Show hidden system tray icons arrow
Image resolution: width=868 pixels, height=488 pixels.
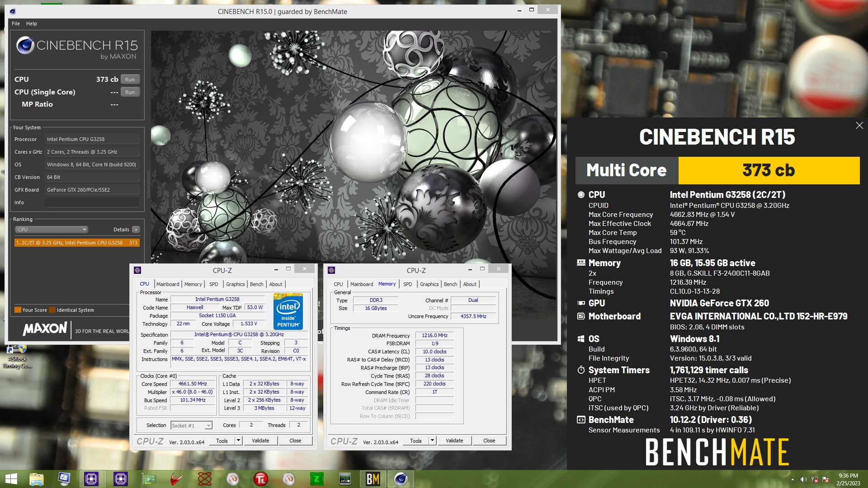point(793,479)
